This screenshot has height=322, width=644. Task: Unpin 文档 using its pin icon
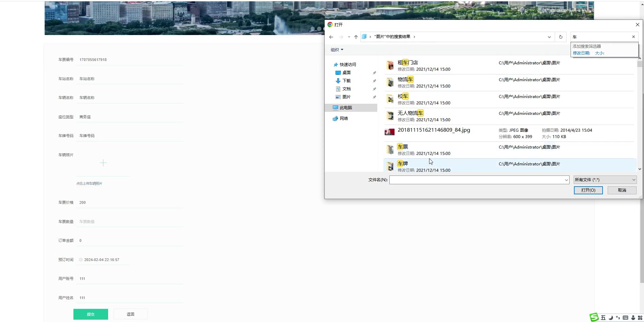[x=374, y=89]
